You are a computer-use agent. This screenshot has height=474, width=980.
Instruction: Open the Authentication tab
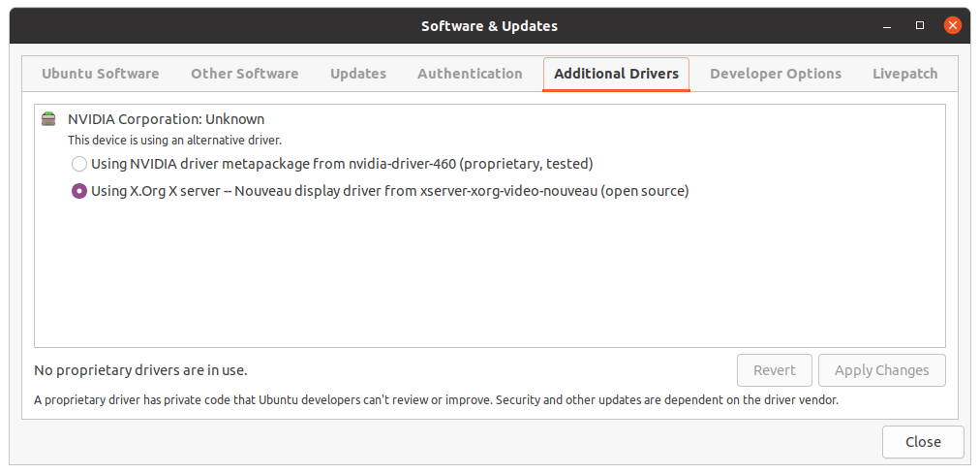pos(470,74)
